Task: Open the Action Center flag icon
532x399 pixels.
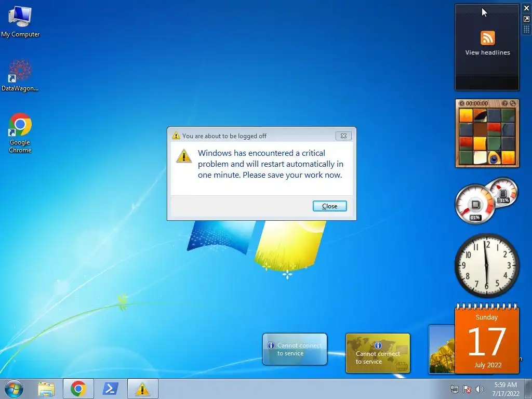Action: coord(467,389)
